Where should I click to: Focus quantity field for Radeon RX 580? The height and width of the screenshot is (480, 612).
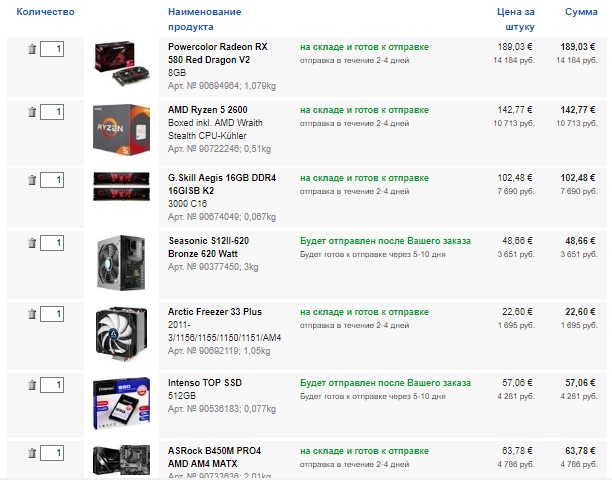tap(52, 49)
